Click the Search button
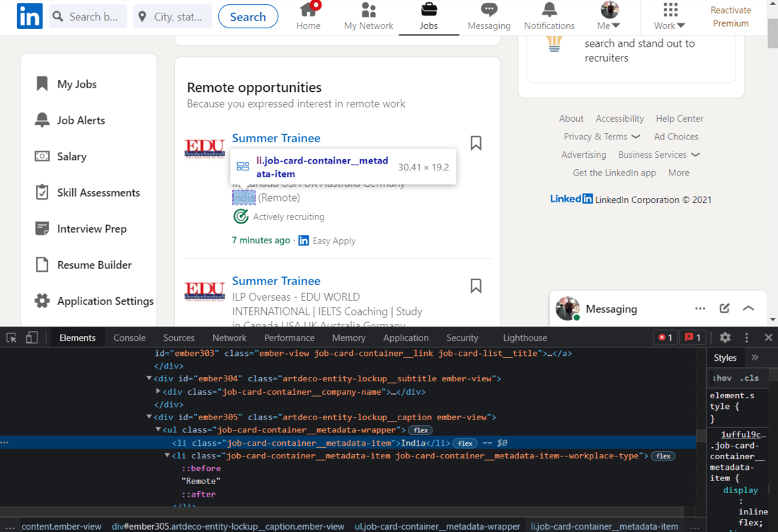 coord(248,16)
